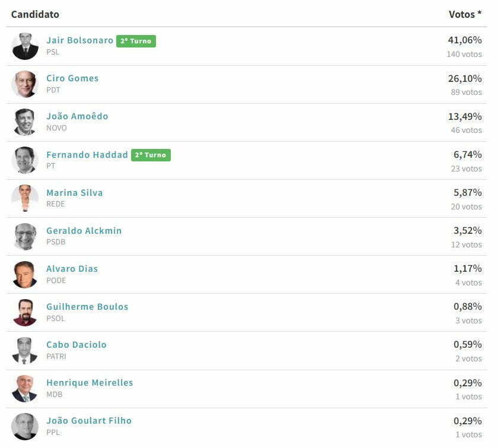This screenshot has width=497, height=448.
Task: Click João Amoêdo's avatar thumbnail
Action: tap(25, 122)
